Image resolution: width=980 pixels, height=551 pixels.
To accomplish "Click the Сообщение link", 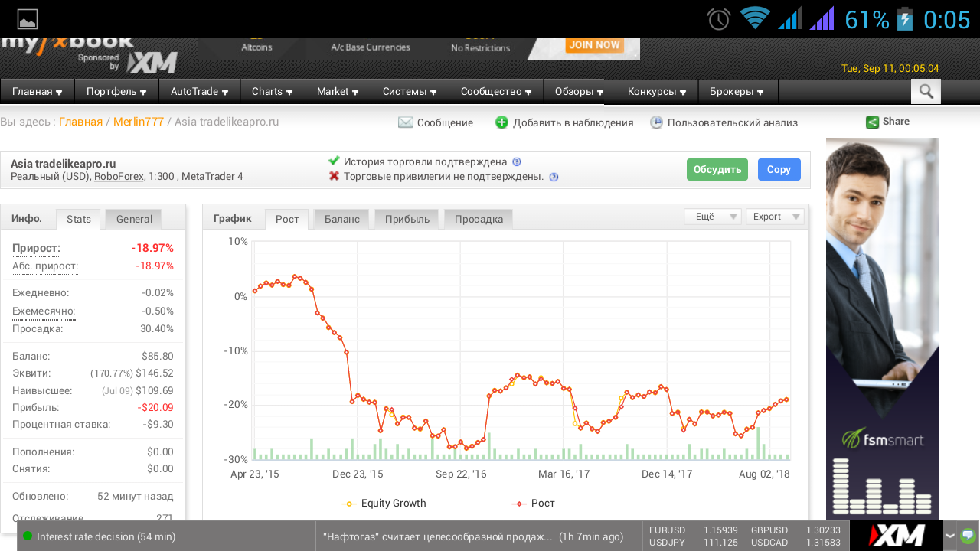I will (x=445, y=122).
